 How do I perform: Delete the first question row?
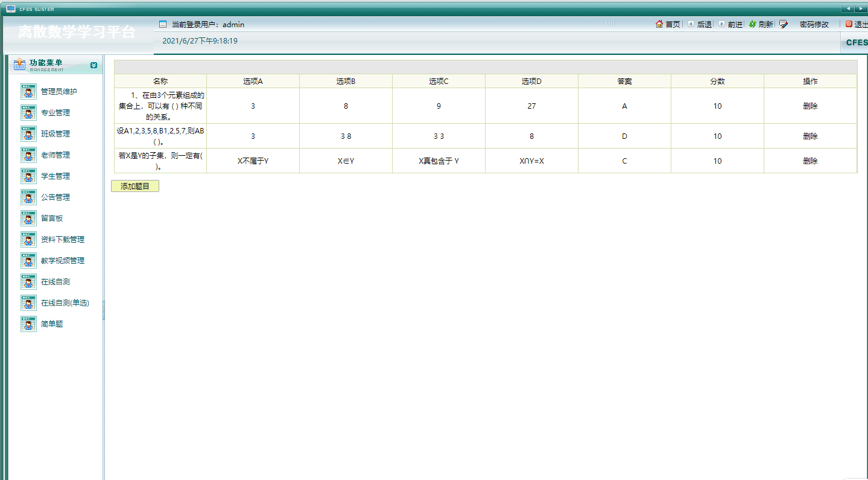[810, 106]
